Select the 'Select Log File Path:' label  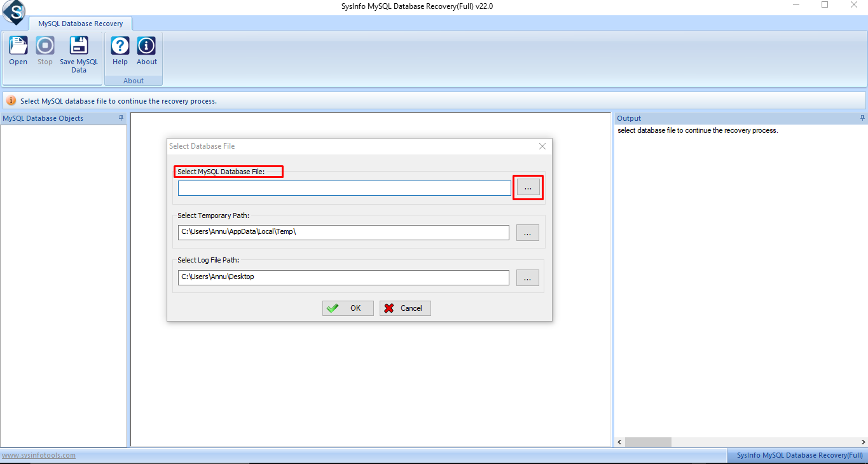[x=208, y=260]
